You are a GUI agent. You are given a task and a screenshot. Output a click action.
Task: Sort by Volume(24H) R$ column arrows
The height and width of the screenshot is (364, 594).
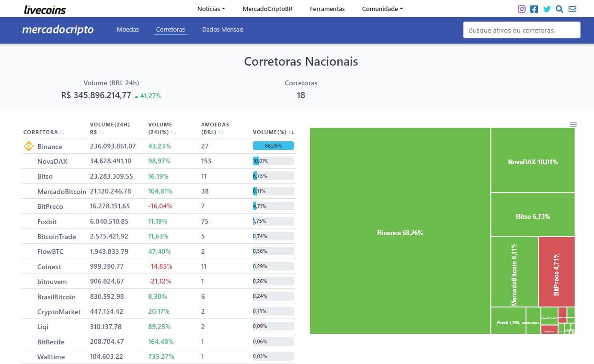click(102, 132)
